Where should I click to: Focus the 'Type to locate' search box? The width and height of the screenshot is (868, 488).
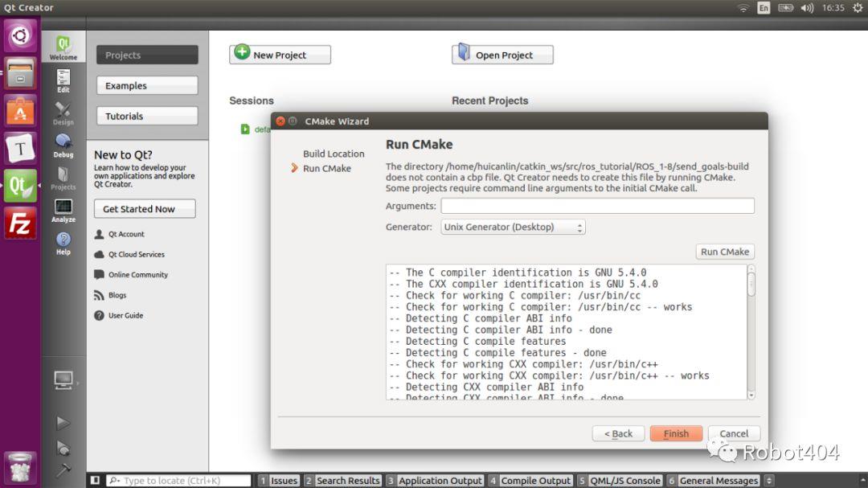(x=178, y=480)
